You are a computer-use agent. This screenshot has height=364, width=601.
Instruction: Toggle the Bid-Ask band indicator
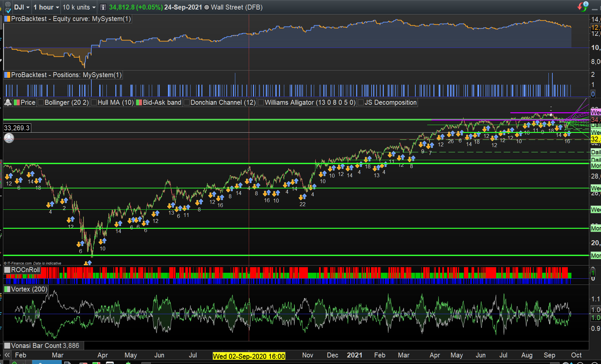coord(139,102)
